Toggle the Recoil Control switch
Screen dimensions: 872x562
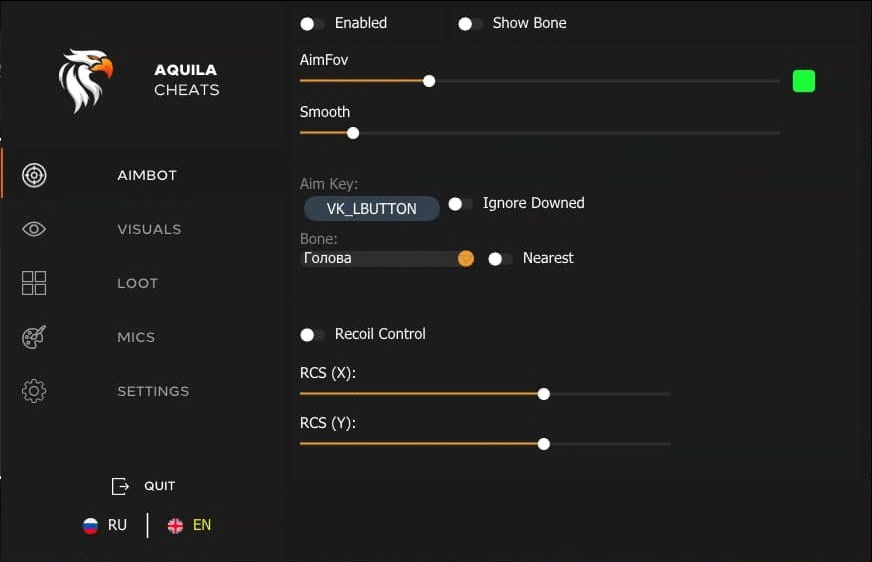coord(311,335)
